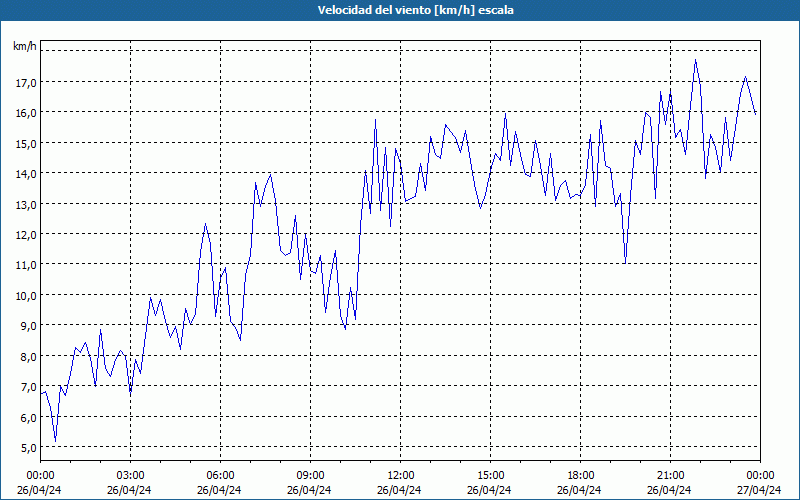
Task: Click the sharp 11 km/h dip after 19:00
Action: click(625, 263)
